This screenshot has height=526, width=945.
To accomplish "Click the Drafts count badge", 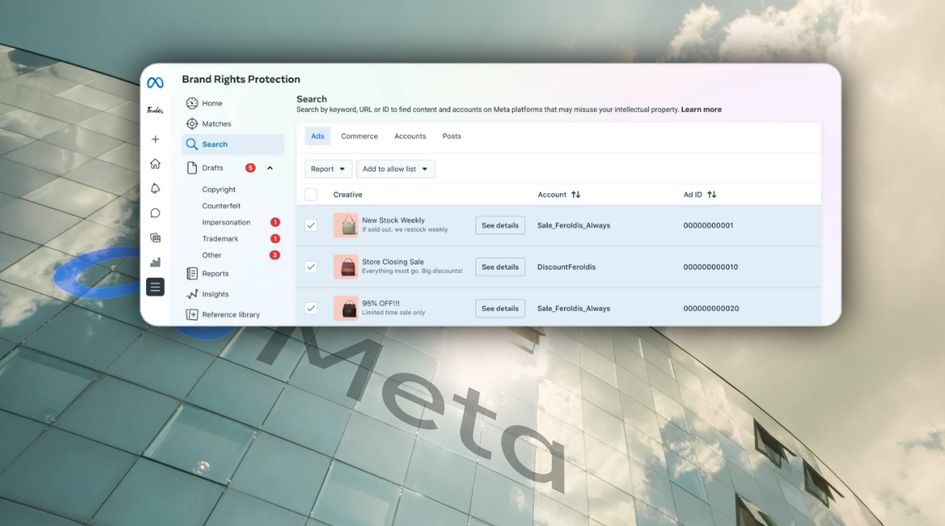I will tap(250, 168).
